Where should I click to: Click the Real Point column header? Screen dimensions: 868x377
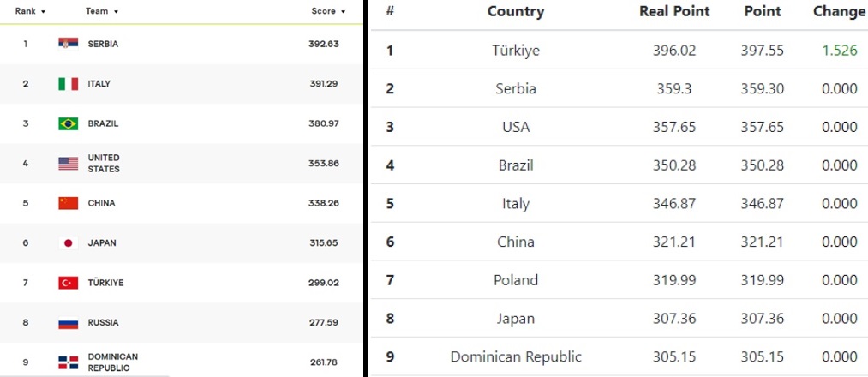[x=674, y=12]
